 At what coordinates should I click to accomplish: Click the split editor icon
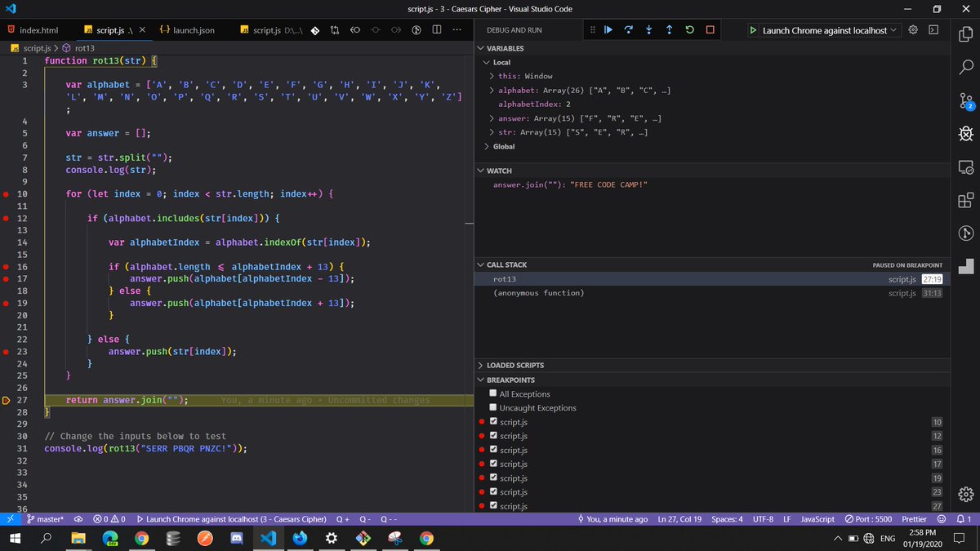pyautogui.click(x=437, y=30)
